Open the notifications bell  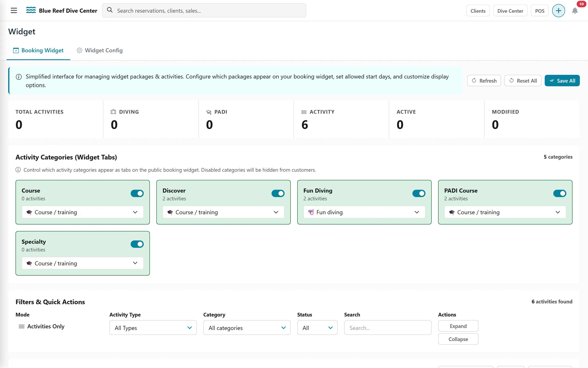tap(575, 11)
